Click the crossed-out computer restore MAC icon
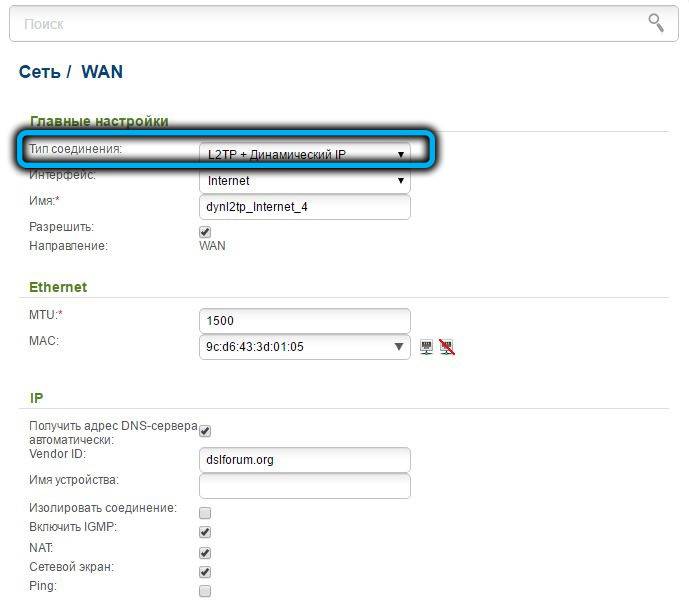689x602 pixels. tap(447, 347)
